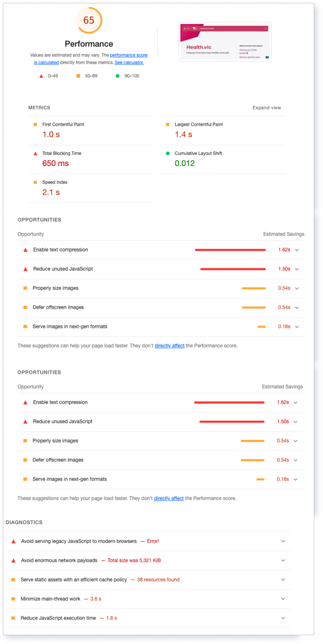
Task: Open Expand view in the Metrics section
Action: click(x=267, y=108)
